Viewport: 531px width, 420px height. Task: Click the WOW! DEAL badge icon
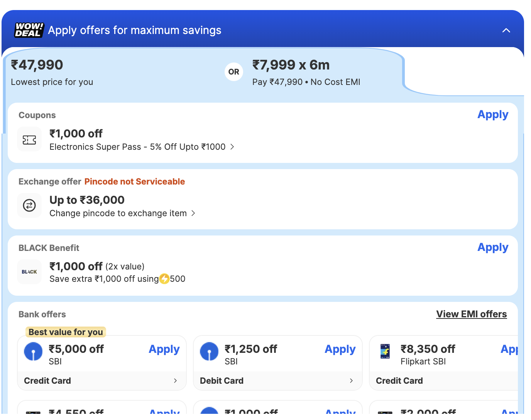(x=29, y=30)
